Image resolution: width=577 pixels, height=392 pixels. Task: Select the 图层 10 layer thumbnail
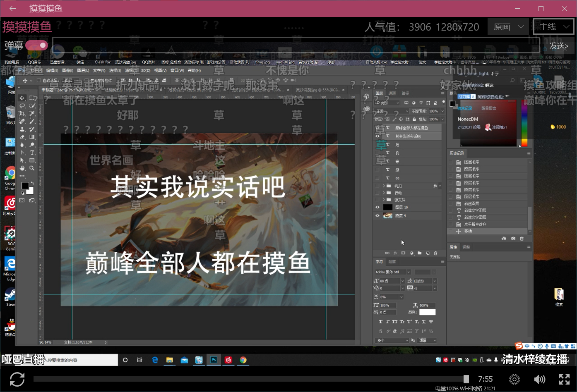tap(388, 207)
